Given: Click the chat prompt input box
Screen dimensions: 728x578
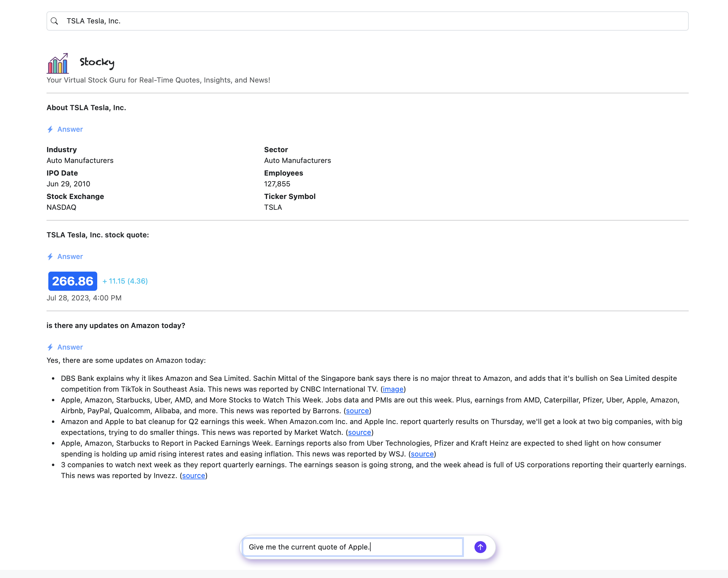Looking at the screenshot, I should (x=353, y=546).
